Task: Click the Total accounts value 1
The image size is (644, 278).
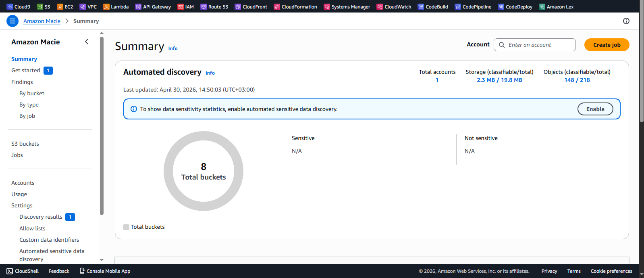Action: [x=437, y=80]
